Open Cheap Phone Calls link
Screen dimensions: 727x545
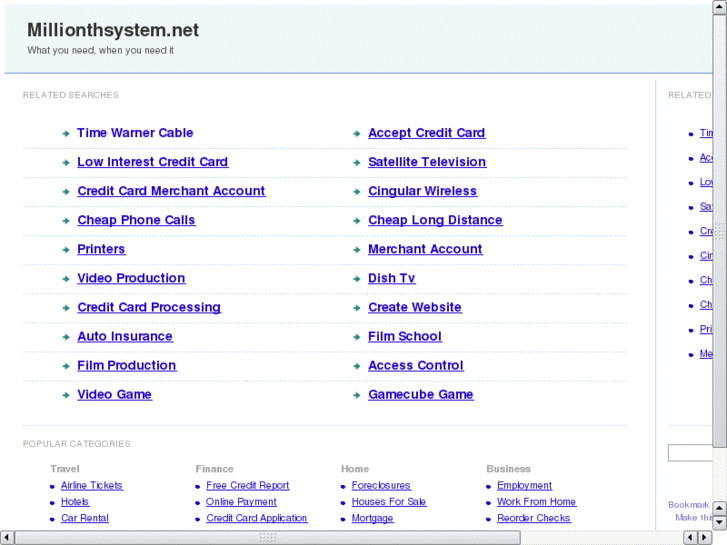[136, 220]
